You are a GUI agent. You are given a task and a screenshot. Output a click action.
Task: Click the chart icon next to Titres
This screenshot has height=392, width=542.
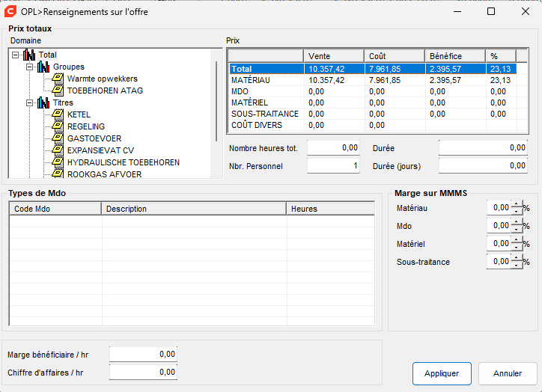(43, 102)
